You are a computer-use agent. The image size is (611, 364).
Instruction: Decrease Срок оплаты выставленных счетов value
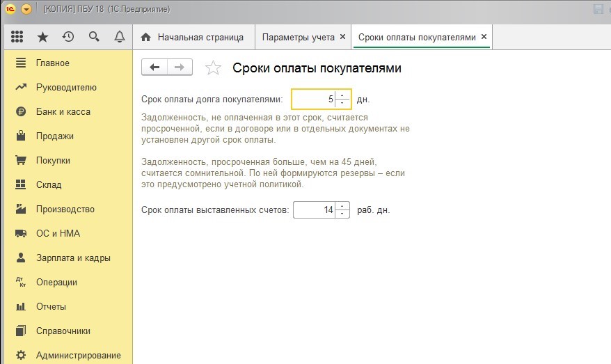[342, 213]
